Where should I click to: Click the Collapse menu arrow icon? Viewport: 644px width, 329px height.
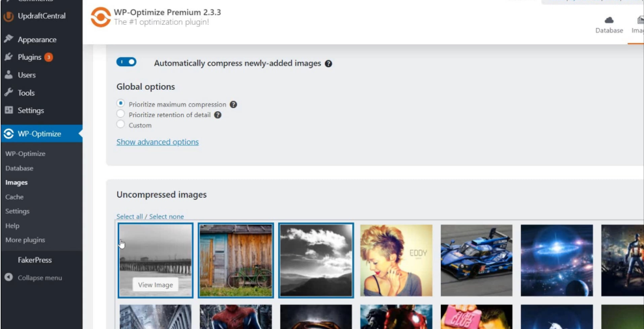pos(8,278)
